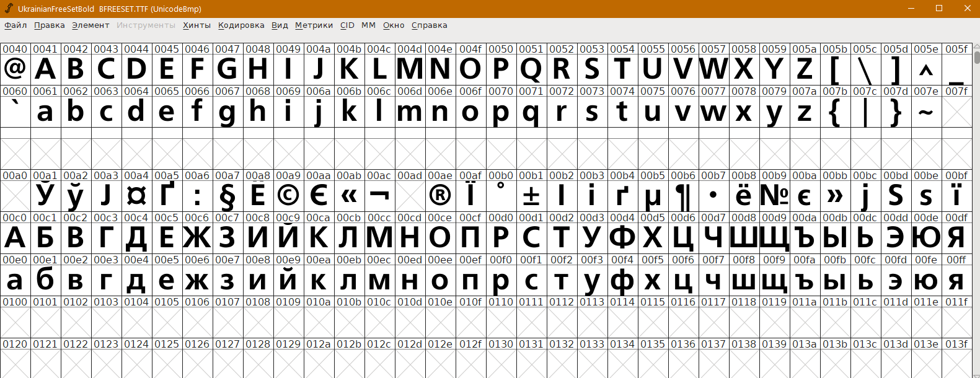The height and width of the screenshot is (378, 980).
Task: Open the Кодировка menu
Action: [241, 25]
